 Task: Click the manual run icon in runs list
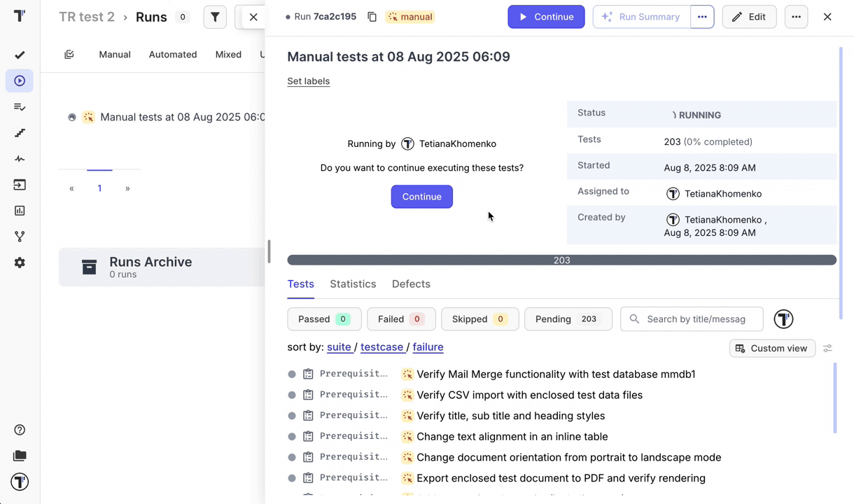88,118
